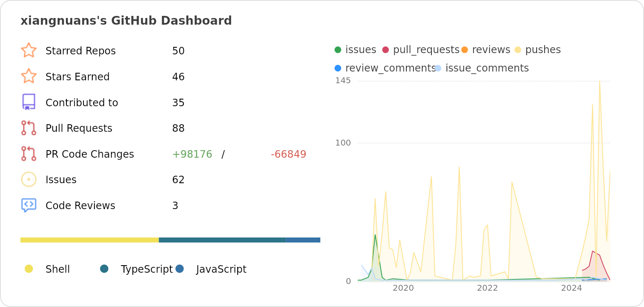The image size is (644, 307).
Task: Click the 2020 x-axis label
Action: pyautogui.click(x=403, y=288)
